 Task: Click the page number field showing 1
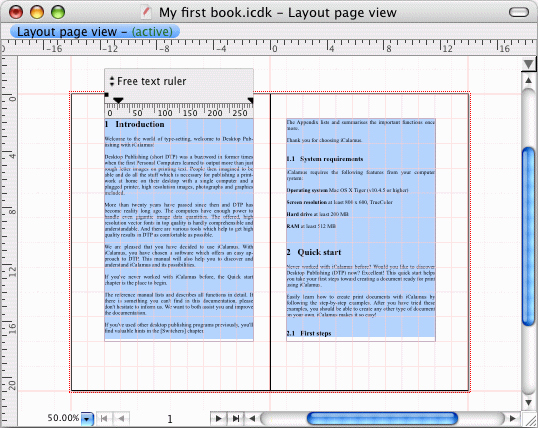[x=169, y=419]
